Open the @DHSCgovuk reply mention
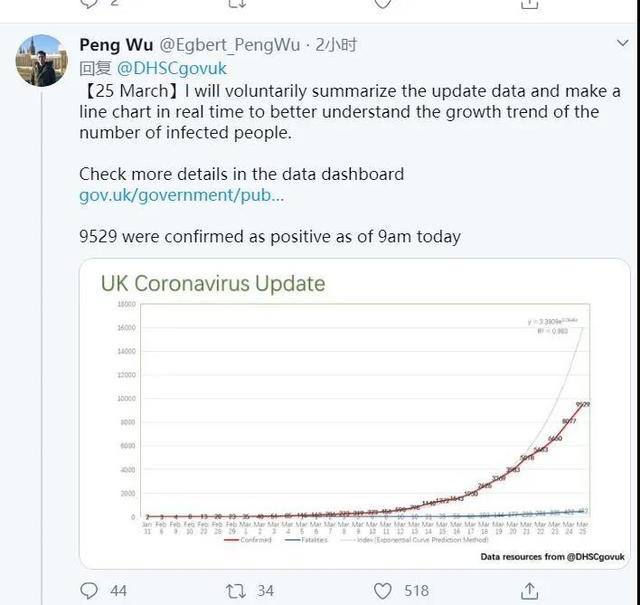640x605 pixels. pos(172,68)
